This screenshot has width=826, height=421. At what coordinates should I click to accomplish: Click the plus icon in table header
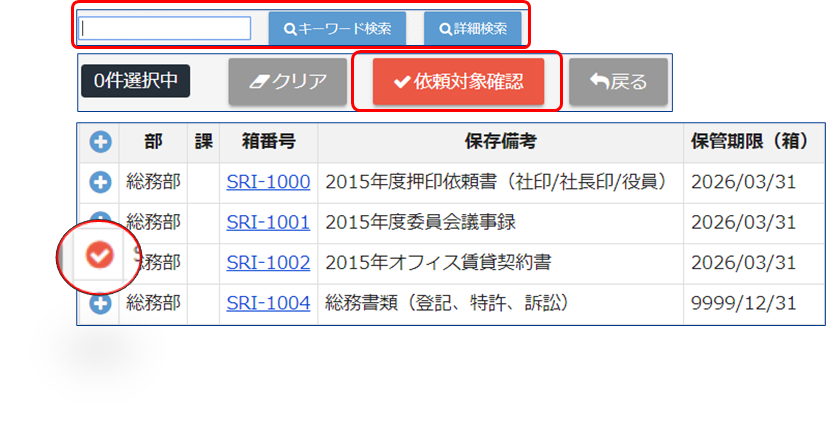tap(100, 142)
